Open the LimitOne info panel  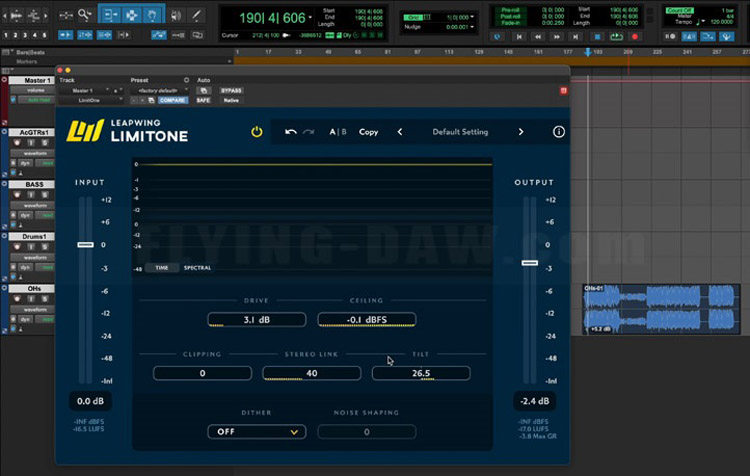click(x=558, y=132)
